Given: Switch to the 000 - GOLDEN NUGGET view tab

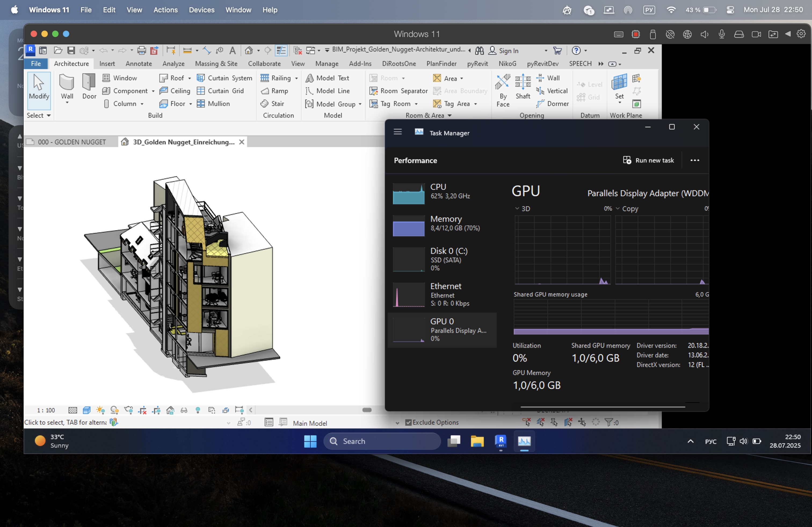Looking at the screenshot, I should click(x=72, y=142).
